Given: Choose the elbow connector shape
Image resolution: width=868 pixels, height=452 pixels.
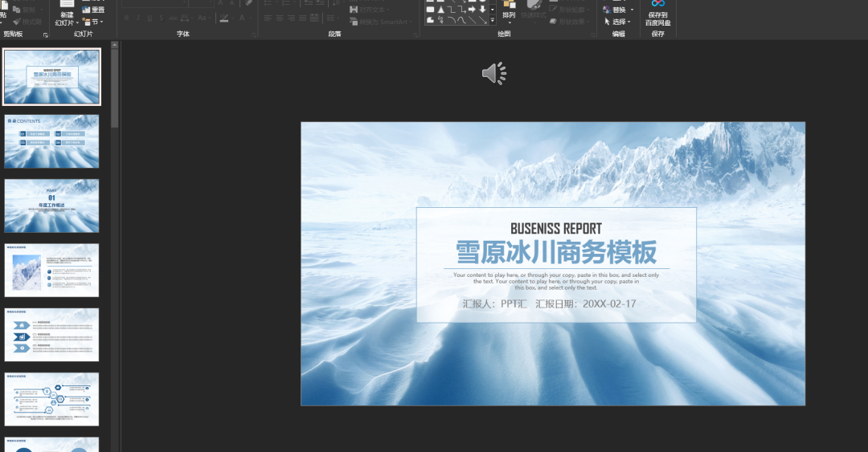Looking at the screenshot, I should pos(451,10).
